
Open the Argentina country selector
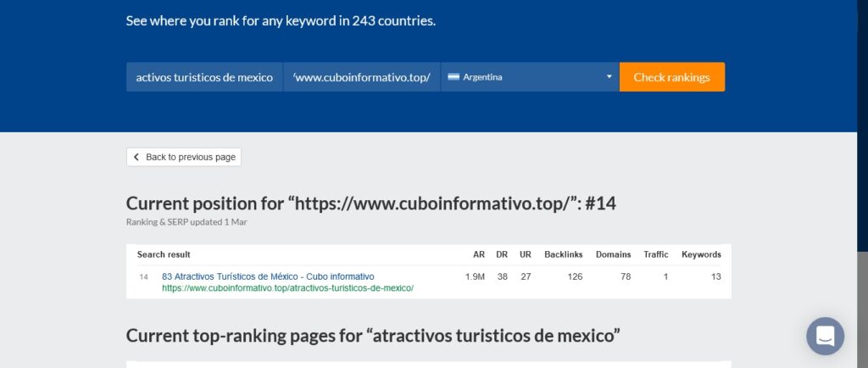[x=530, y=77]
